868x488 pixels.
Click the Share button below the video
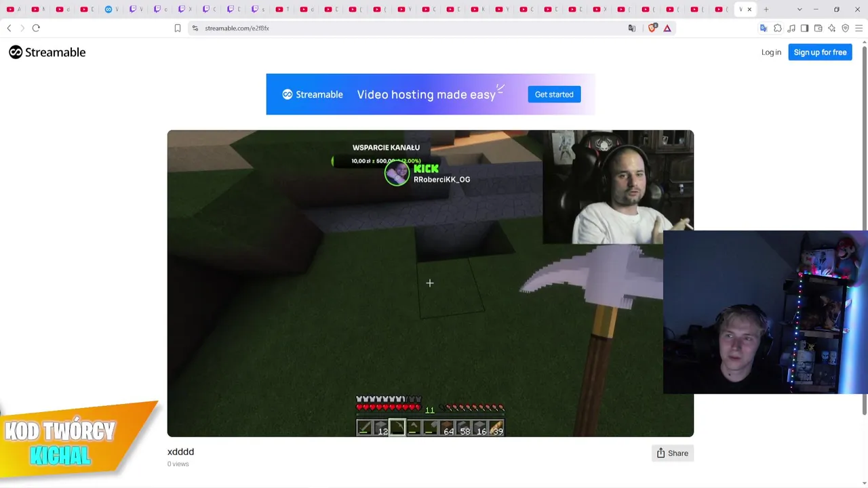(673, 453)
